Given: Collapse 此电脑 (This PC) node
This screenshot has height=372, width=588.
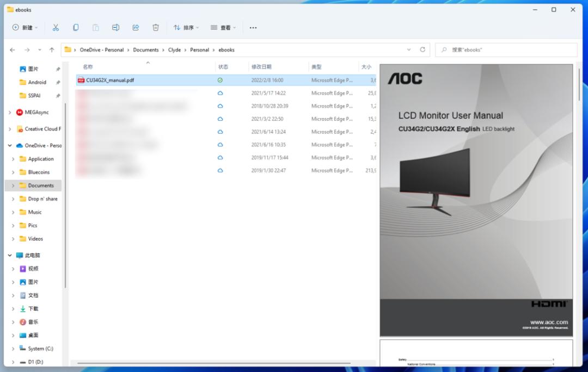Looking at the screenshot, I should click(10, 256).
